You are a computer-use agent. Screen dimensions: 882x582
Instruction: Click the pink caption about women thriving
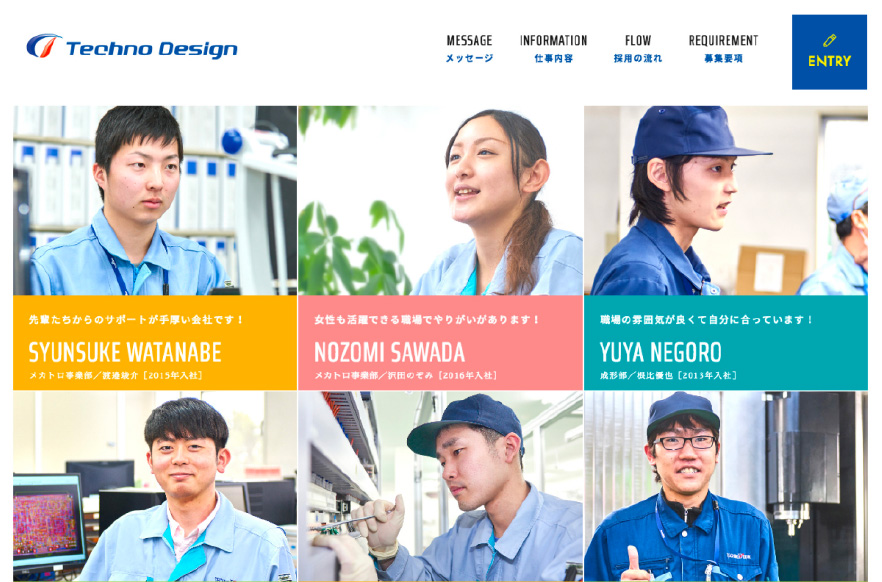(427, 319)
